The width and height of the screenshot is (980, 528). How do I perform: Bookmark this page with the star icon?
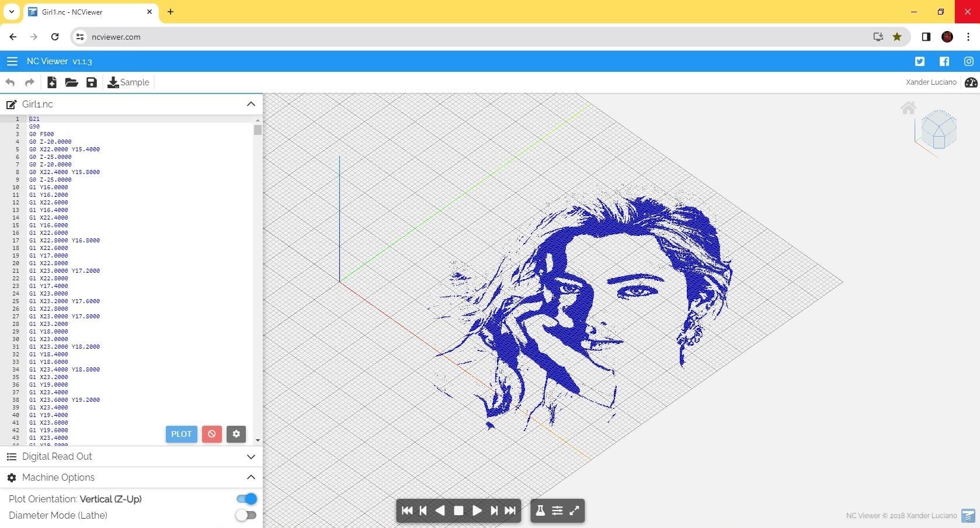[x=897, y=37]
